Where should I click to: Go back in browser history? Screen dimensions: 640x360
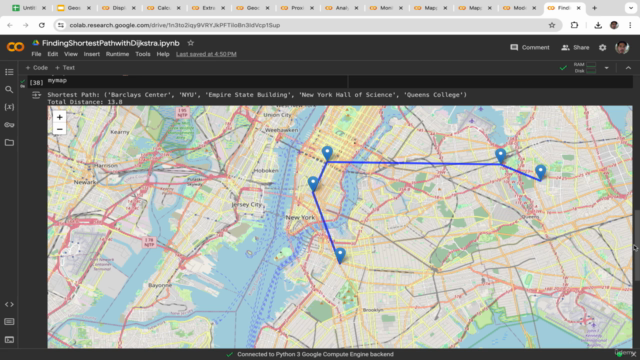[10, 25]
